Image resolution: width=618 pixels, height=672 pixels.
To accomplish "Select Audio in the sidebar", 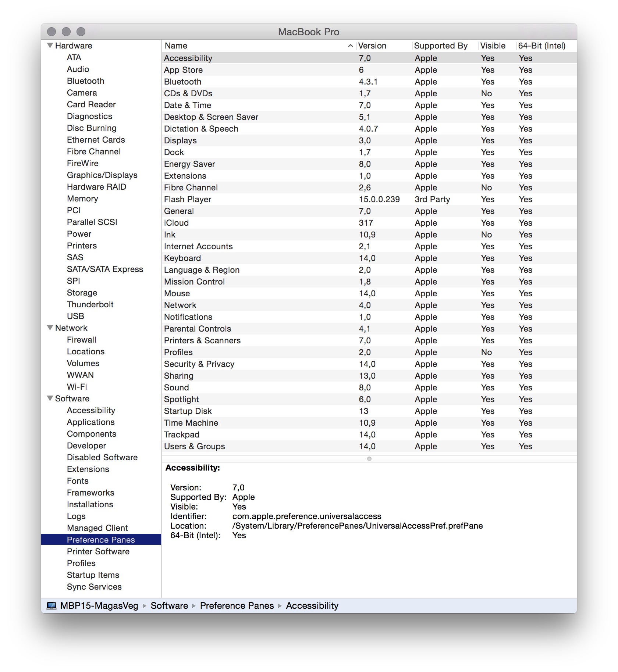I will (78, 69).
